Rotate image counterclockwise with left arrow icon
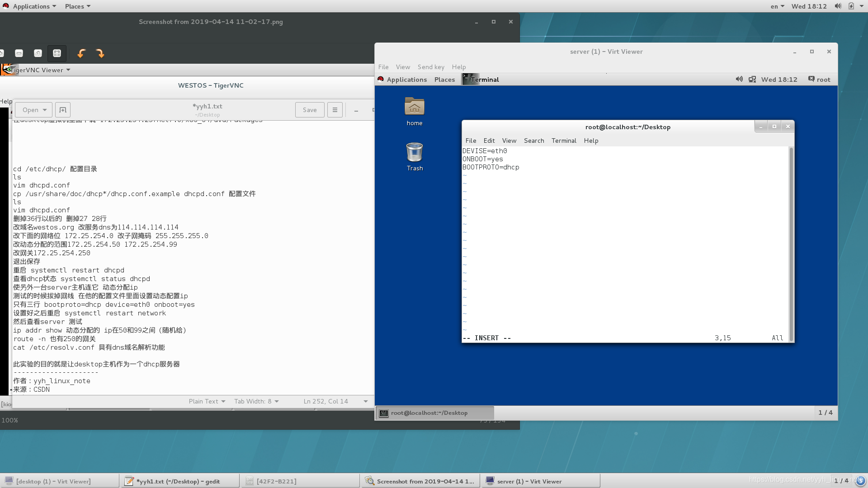This screenshot has height=488, width=868. pos(81,53)
